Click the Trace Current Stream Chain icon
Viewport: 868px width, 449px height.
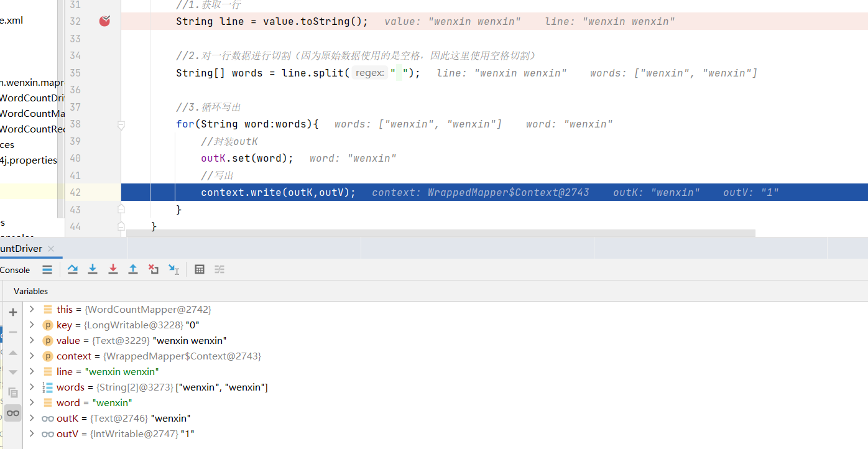(x=219, y=269)
